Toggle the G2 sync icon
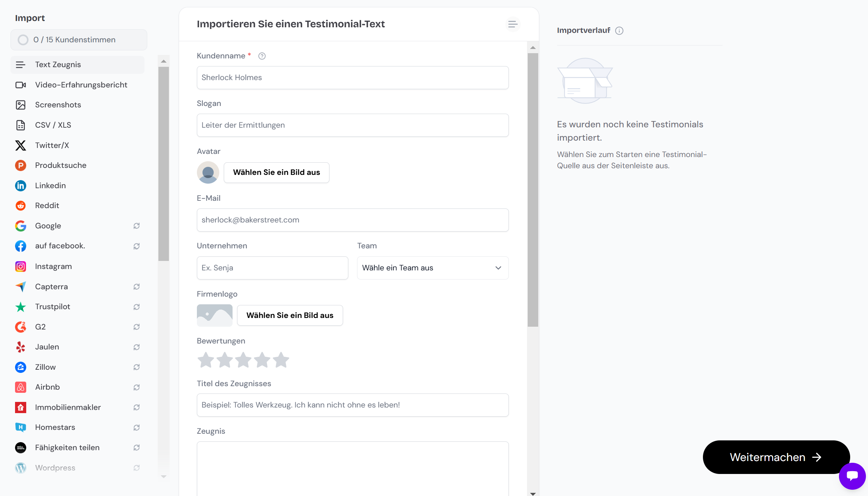This screenshot has width=868, height=496. 137,327
